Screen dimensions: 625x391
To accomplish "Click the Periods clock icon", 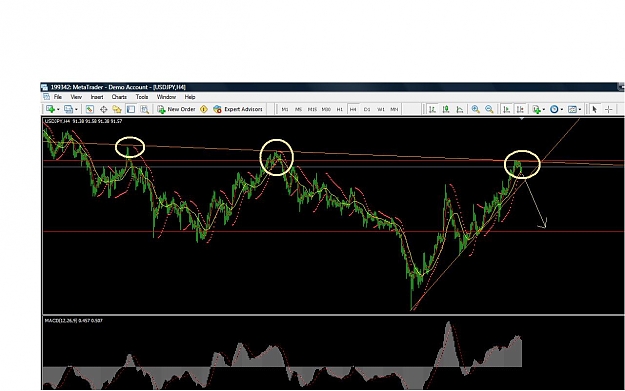I will point(554,109).
